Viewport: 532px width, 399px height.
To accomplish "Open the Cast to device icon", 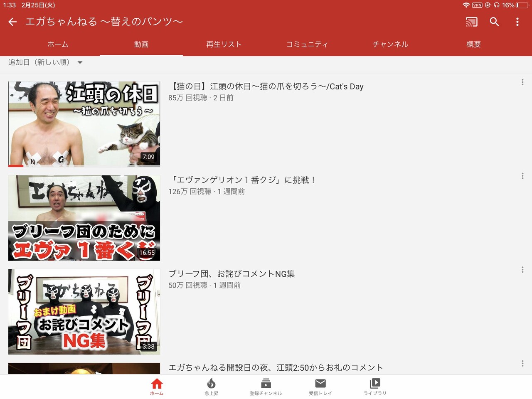I will (472, 22).
